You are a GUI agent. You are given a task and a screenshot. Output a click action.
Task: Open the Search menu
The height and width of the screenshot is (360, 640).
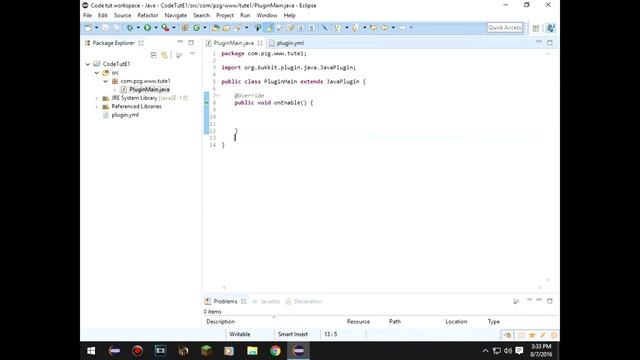pos(201,16)
